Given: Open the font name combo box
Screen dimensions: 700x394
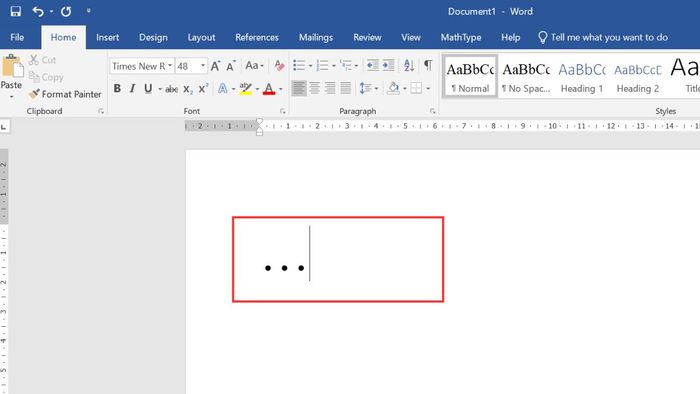Looking at the screenshot, I should (x=142, y=66).
